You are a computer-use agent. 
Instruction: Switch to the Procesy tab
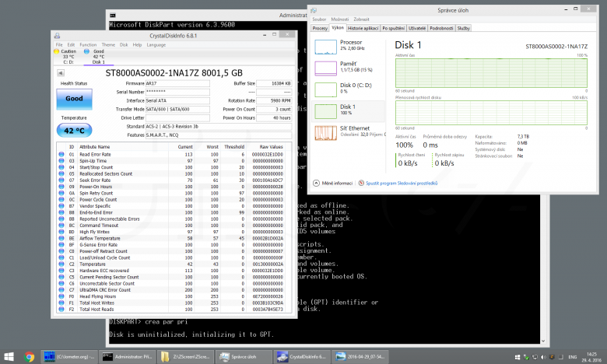click(320, 28)
